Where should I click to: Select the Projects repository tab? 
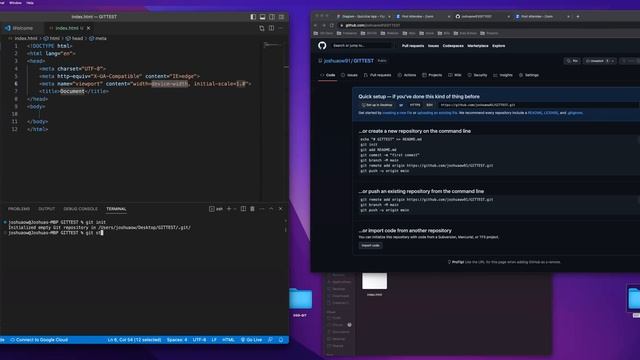pyautogui.click(x=432, y=76)
